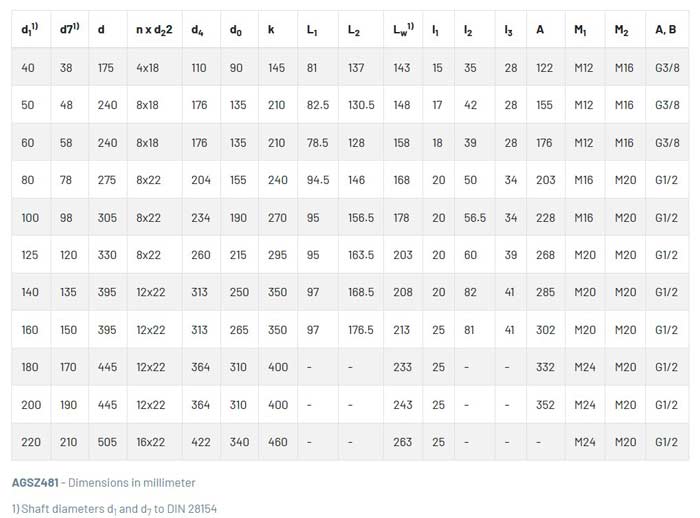Click the "Lw" column header

[x=403, y=30]
